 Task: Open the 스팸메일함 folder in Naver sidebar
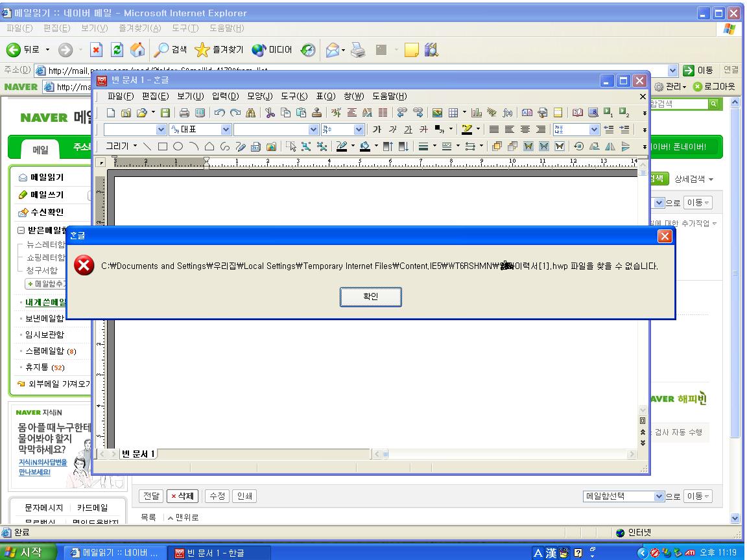[x=45, y=351]
